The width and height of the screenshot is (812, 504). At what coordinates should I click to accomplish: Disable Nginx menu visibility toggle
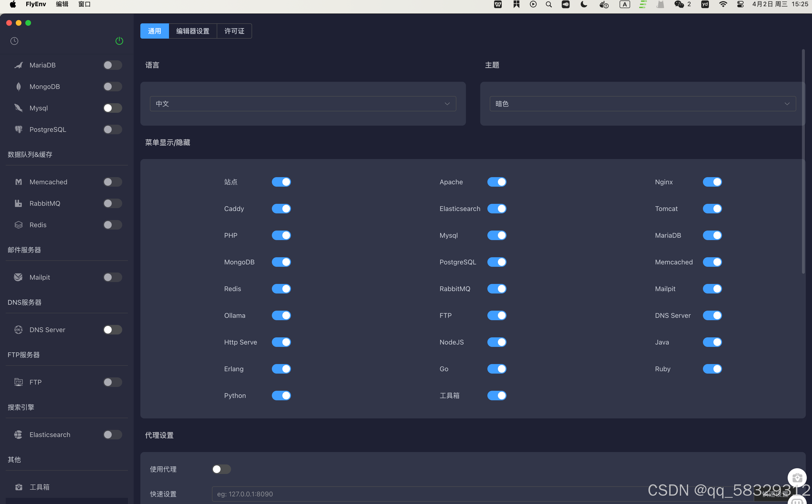(x=712, y=182)
